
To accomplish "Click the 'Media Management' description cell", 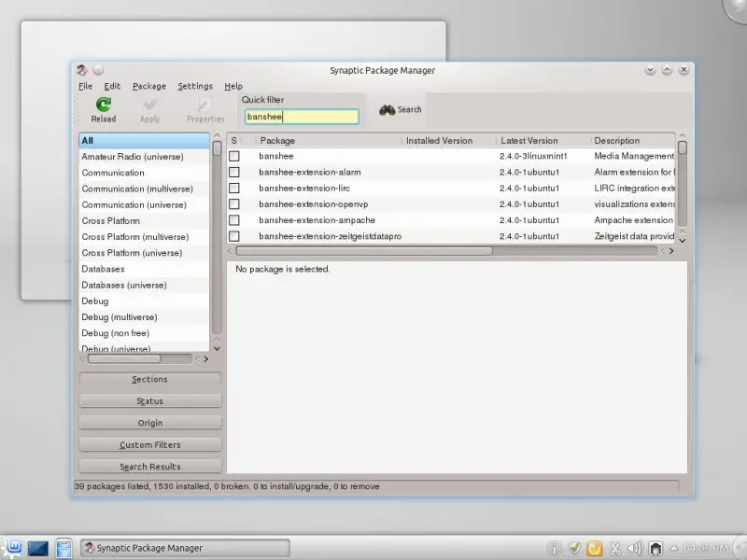I will pyautogui.click(x=634, y=156).
